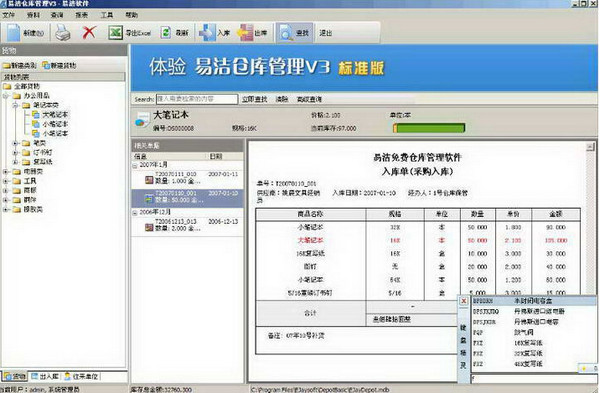
Task: Click the 办公用品 folder icon
Action: [x=16, y=96]
